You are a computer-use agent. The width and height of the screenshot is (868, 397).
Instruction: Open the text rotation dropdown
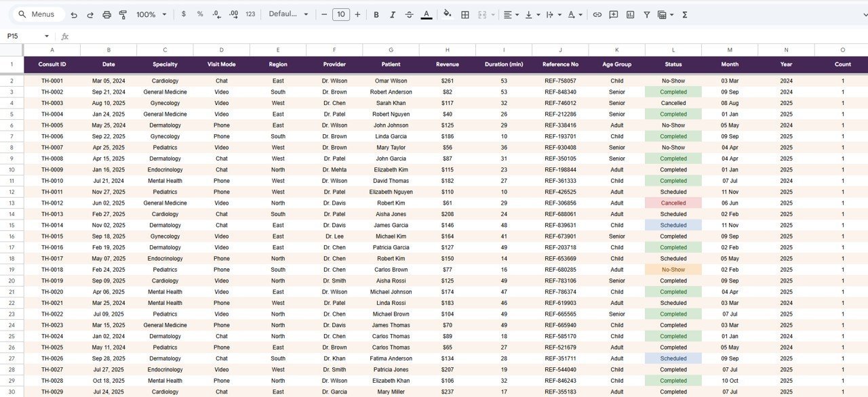pyautogui.click(x=575, y=14)
